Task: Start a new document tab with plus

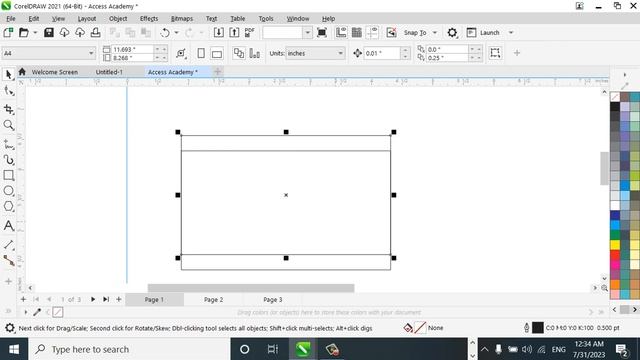Action: [218, 72]
